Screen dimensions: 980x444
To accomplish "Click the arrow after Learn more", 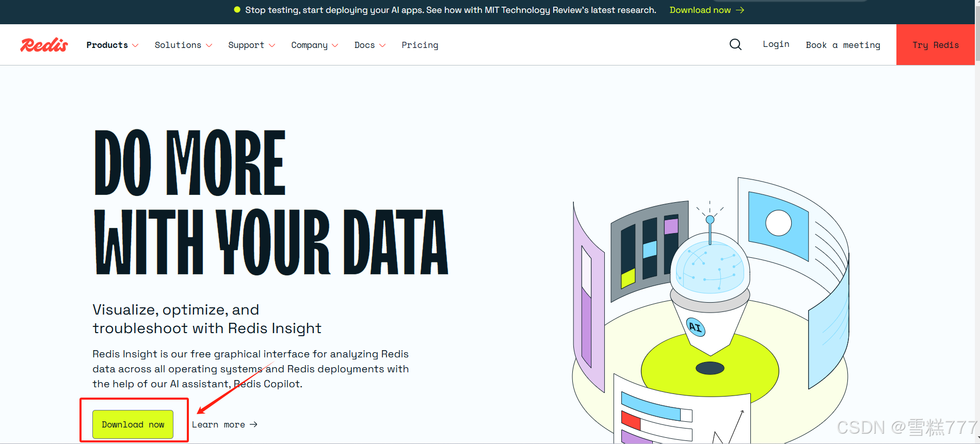I will coord(253,424).
